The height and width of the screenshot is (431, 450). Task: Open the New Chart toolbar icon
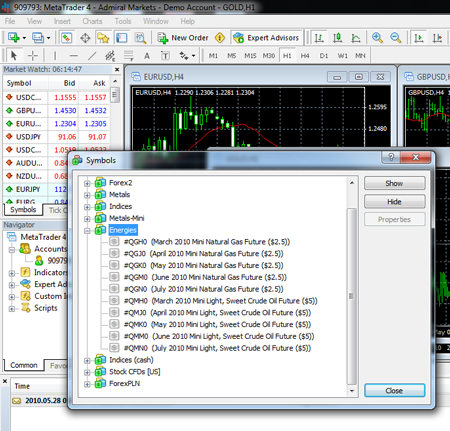pyautogui.click(x=13, y=38)
